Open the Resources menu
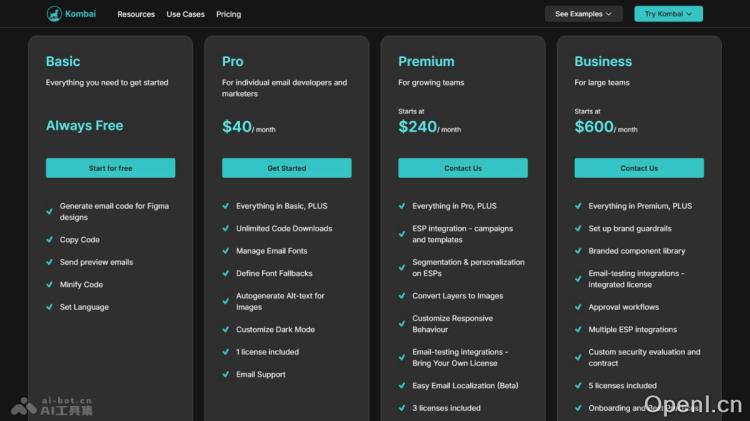This screenshot has width=750, height=421. [x=136, y=15]
